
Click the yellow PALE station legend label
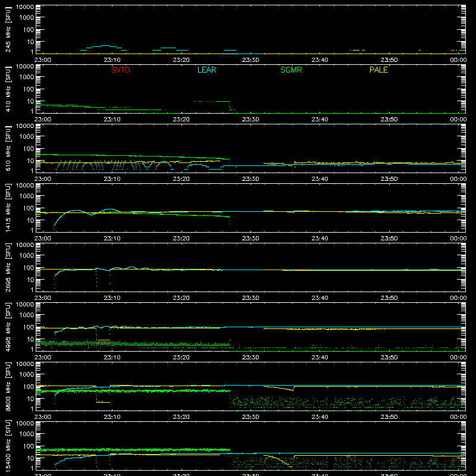coord(378,70)
